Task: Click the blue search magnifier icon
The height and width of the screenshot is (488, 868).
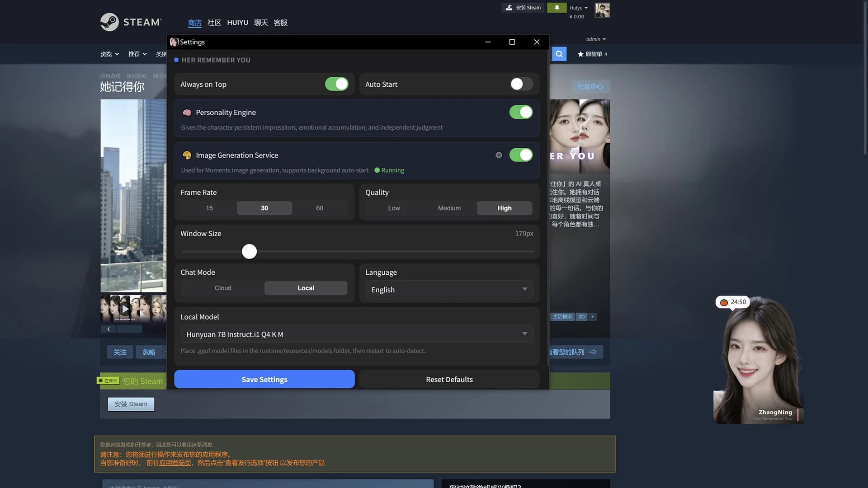Action: click(559, 54)
